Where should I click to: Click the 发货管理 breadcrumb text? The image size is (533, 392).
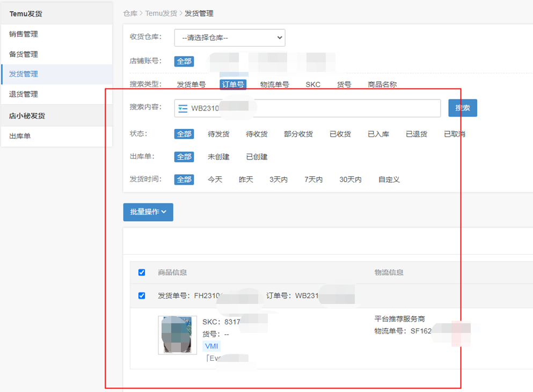pyautogui.click(x=199, y=13)
